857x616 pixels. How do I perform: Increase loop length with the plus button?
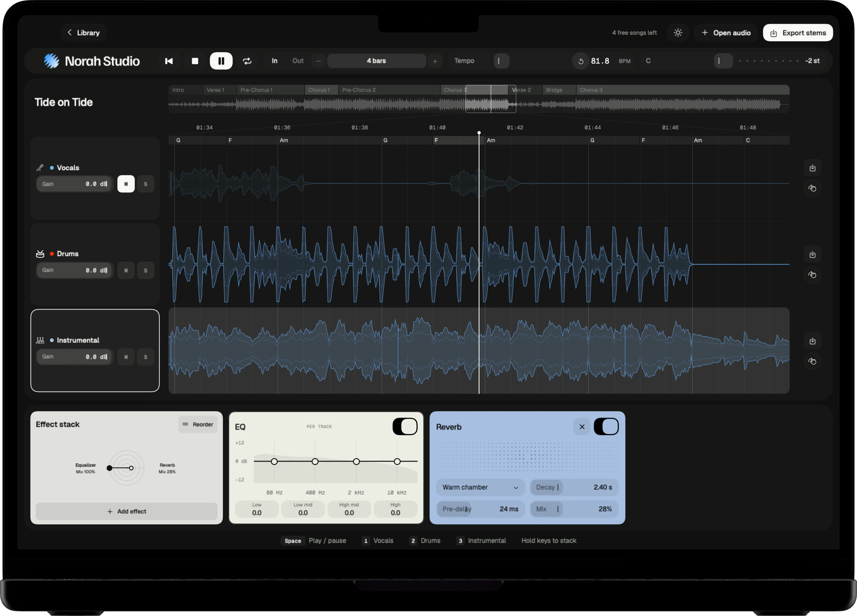[435, 61]
